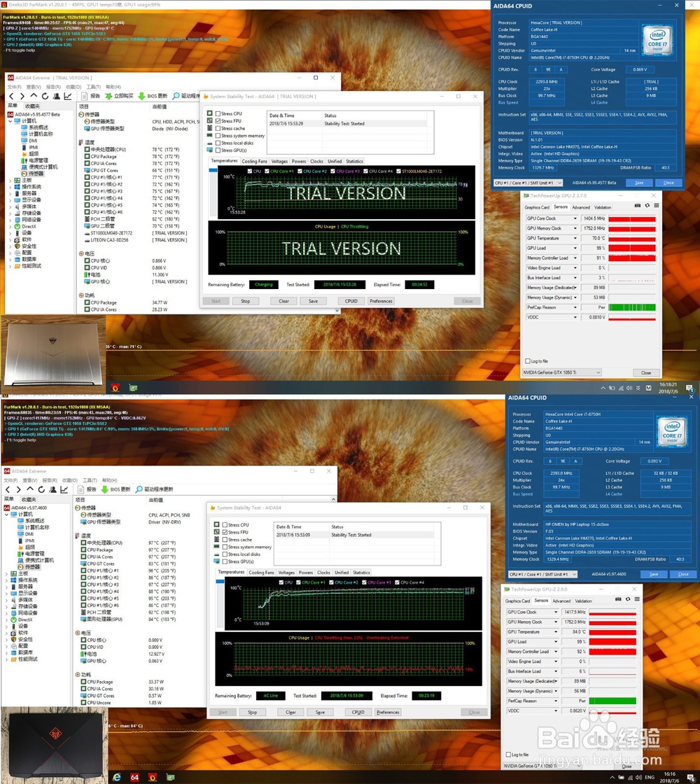Click screenshot camera icon in GPU-Z 2.7.0
Image resolution: width=700 pixels, height=784 pixels.
coord(638,206)
